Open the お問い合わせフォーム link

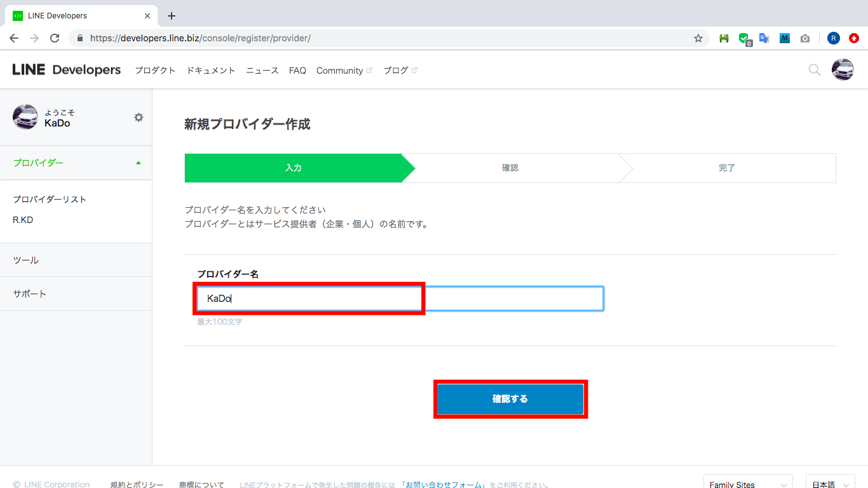(444, 485)
